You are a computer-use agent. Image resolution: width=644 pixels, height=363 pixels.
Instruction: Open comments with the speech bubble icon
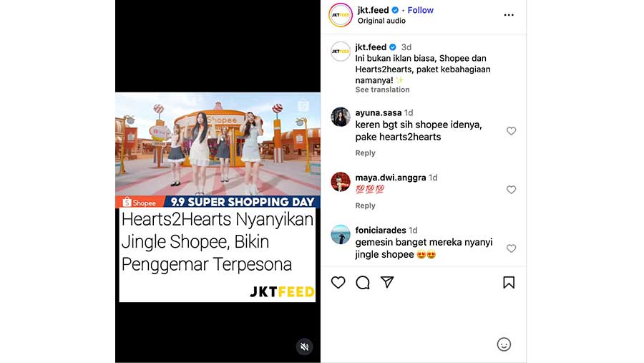363,282
